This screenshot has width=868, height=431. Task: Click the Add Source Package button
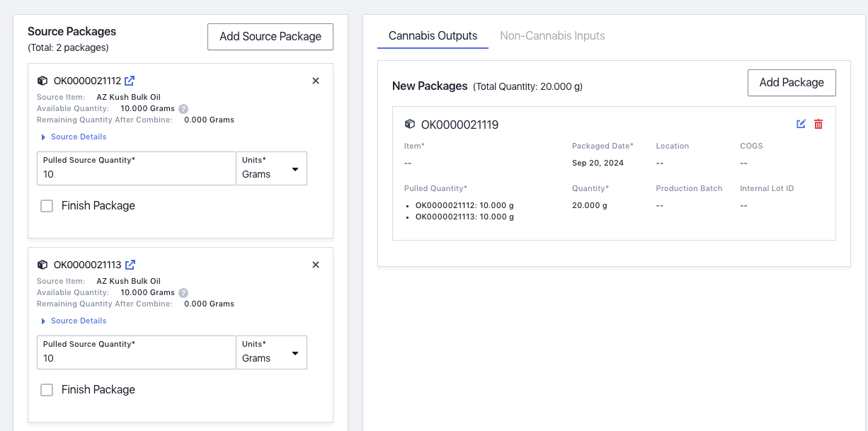[x=270, y=36]
